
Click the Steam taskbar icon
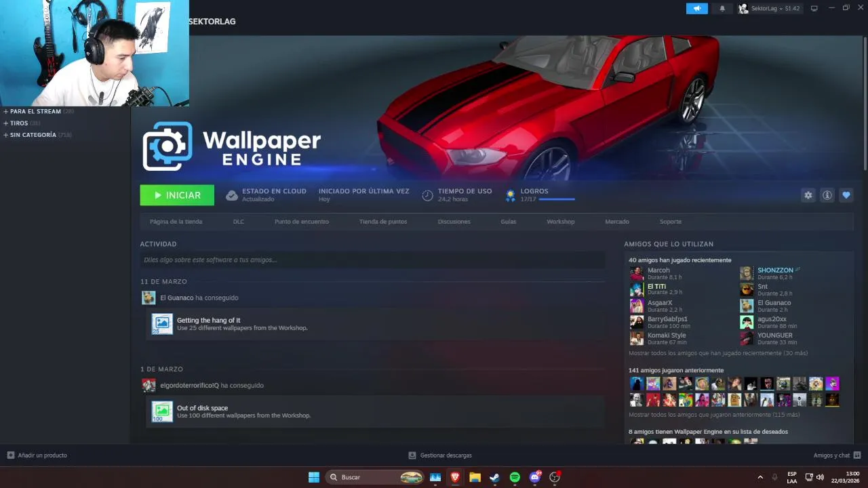(495, 477)
